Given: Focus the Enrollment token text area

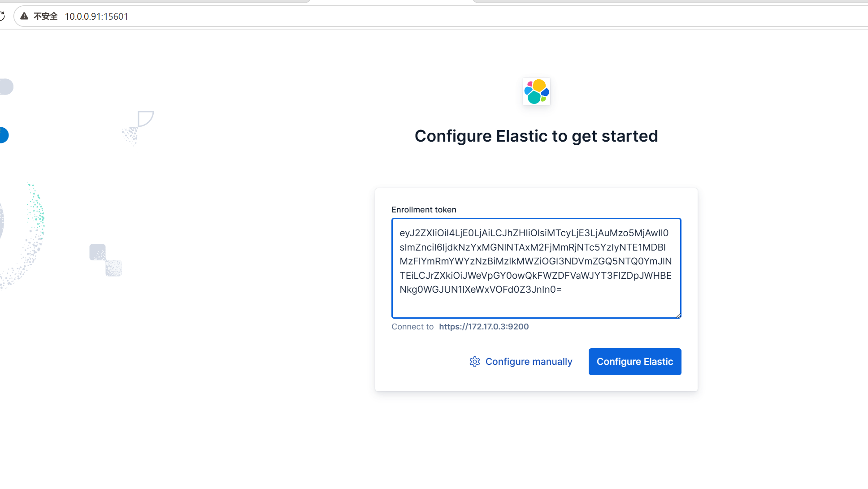Looking at the screenshot, I should [x=536, y=268].
